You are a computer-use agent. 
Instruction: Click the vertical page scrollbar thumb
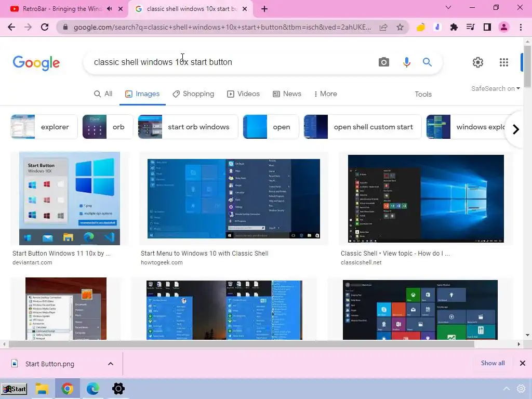[527, 66]
